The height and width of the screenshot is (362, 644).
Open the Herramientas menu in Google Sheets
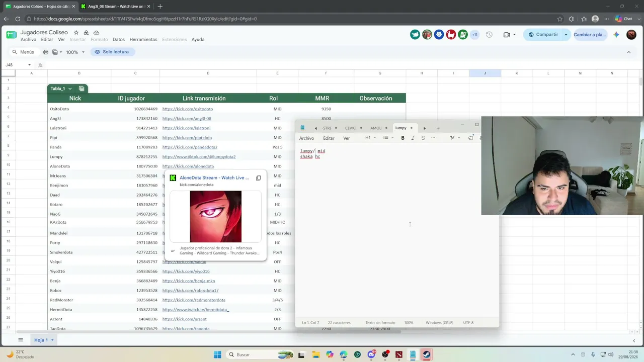tap(143, 39)
